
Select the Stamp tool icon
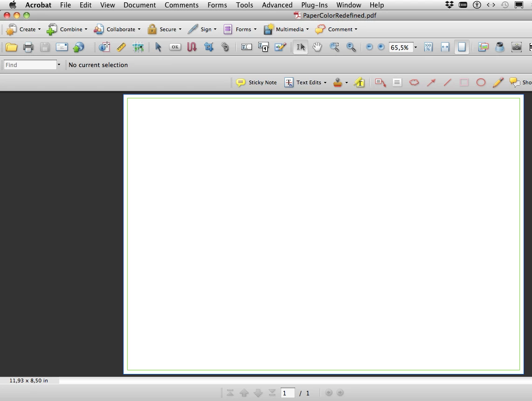pos(338,82)
